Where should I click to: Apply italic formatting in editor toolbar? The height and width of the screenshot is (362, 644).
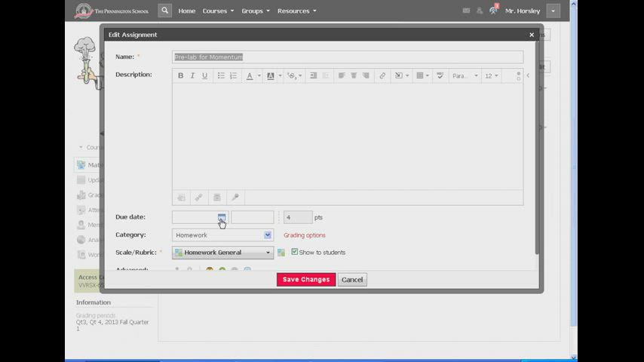(192, 75)
